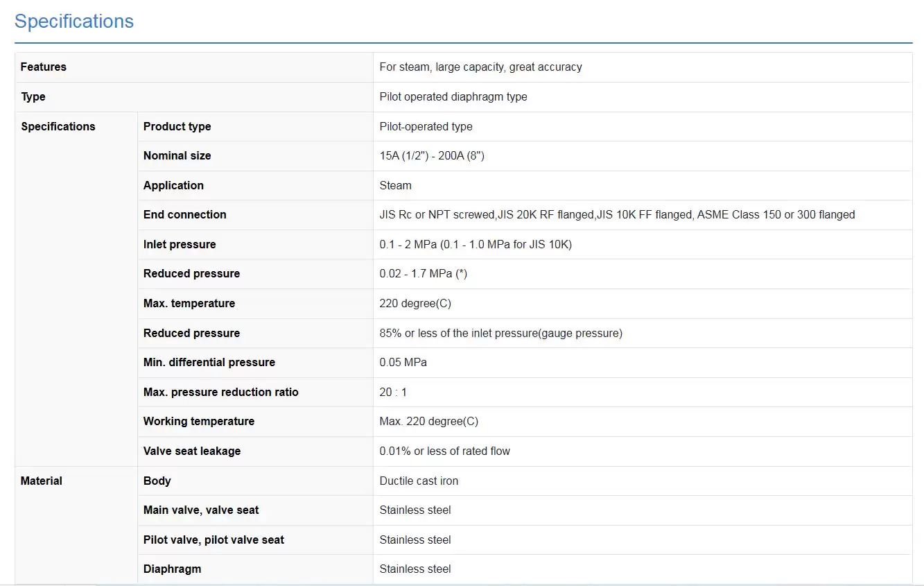Click the "20 : 1" ratio value

coord(393,392)
